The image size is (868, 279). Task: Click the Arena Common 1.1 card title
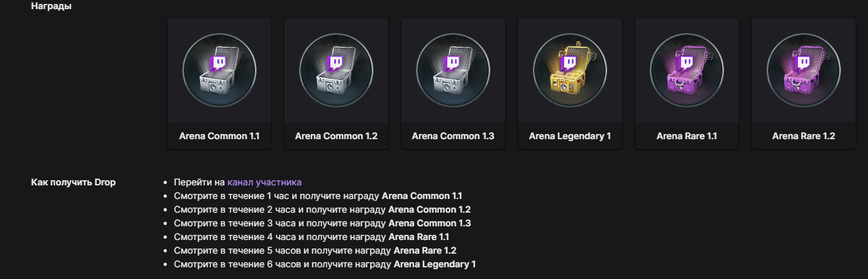(219, 137)
